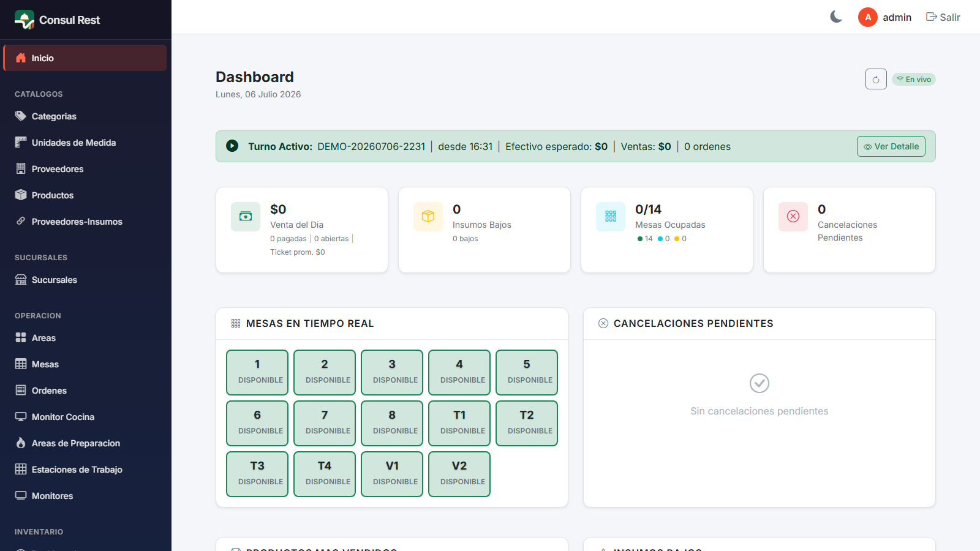The image size is (980, 551).
Task: Select table 6 tile
Action: [257, 423]
